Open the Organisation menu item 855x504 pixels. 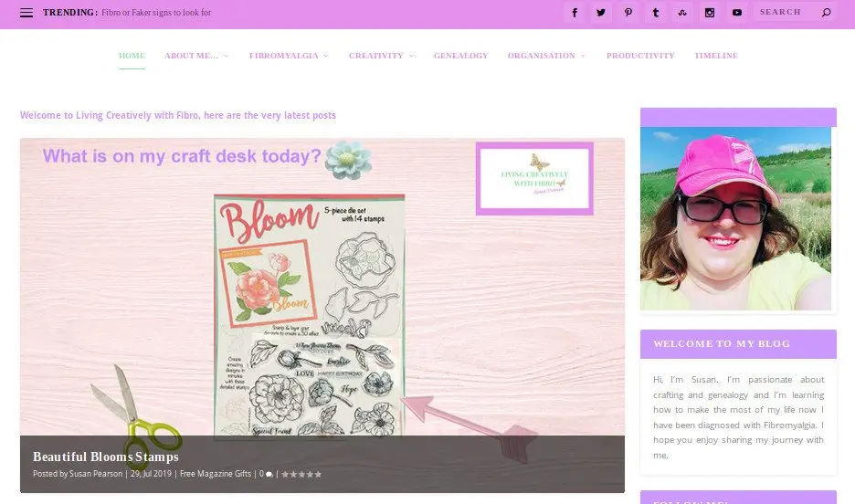coord(541,56)
